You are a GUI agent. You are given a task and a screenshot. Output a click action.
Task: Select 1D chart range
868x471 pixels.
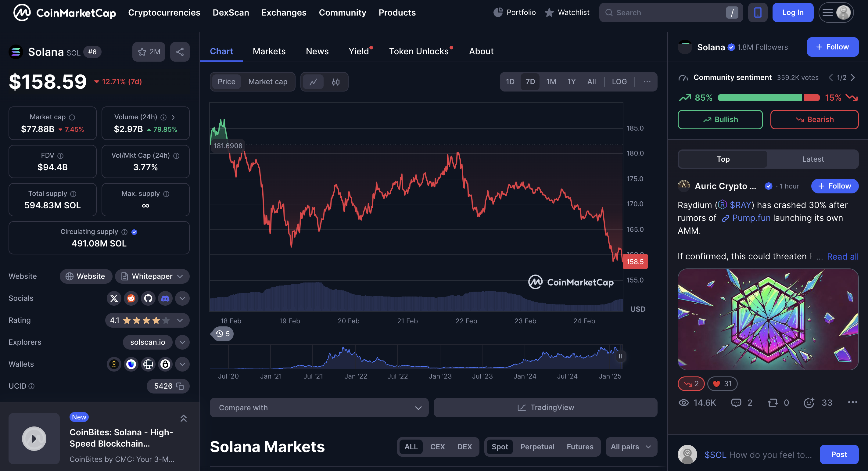(x=510, y=82)
